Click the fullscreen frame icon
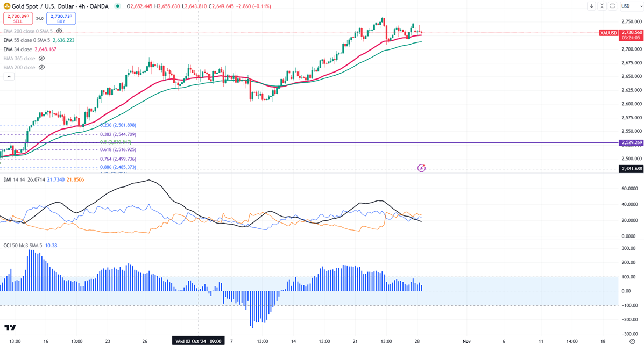 point(612,6)
